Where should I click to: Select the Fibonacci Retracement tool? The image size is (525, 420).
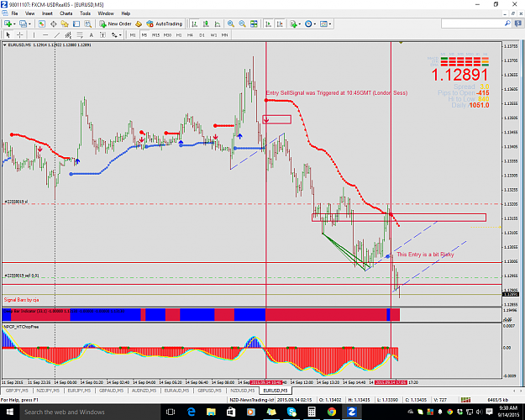point(80,34)
